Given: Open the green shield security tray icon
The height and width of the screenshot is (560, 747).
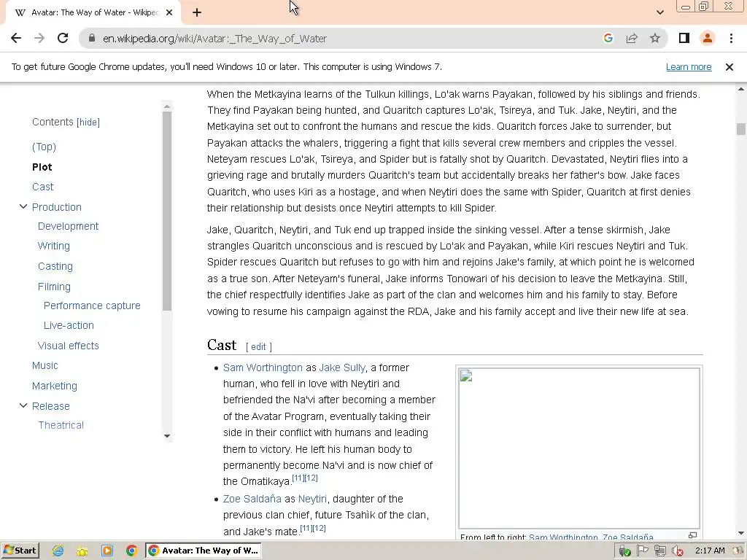Looking at the screenshot, I should pyautogui.click(x=625, y=551).
